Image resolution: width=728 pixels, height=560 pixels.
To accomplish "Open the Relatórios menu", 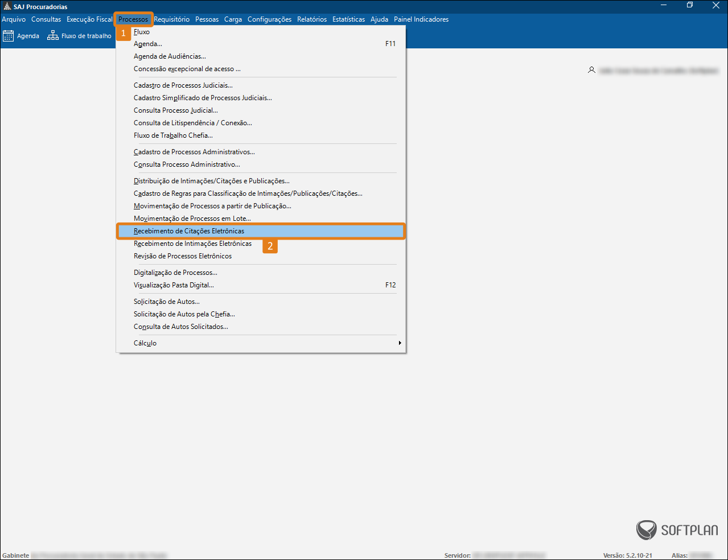I will (312, 19).
